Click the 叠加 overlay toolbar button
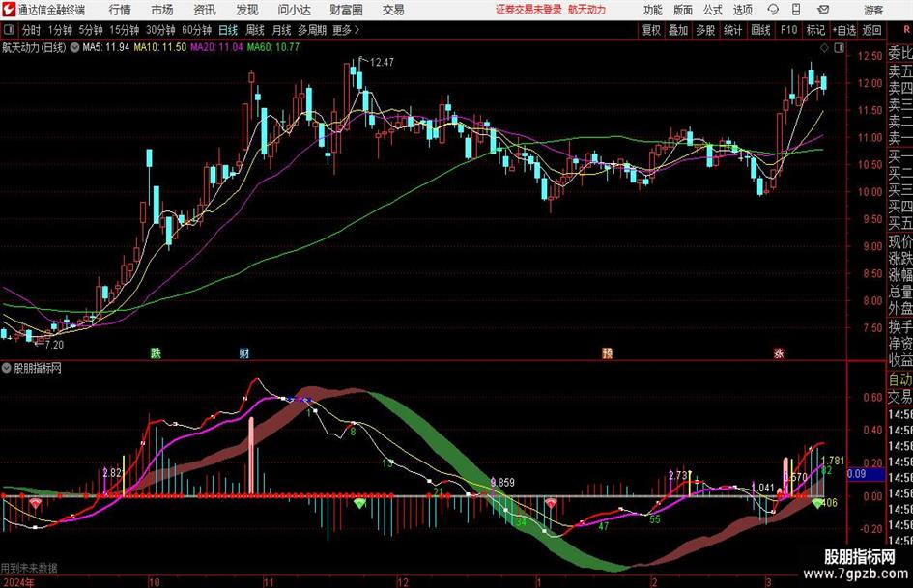Screen dimensions: 913x588 click(678, 30)
